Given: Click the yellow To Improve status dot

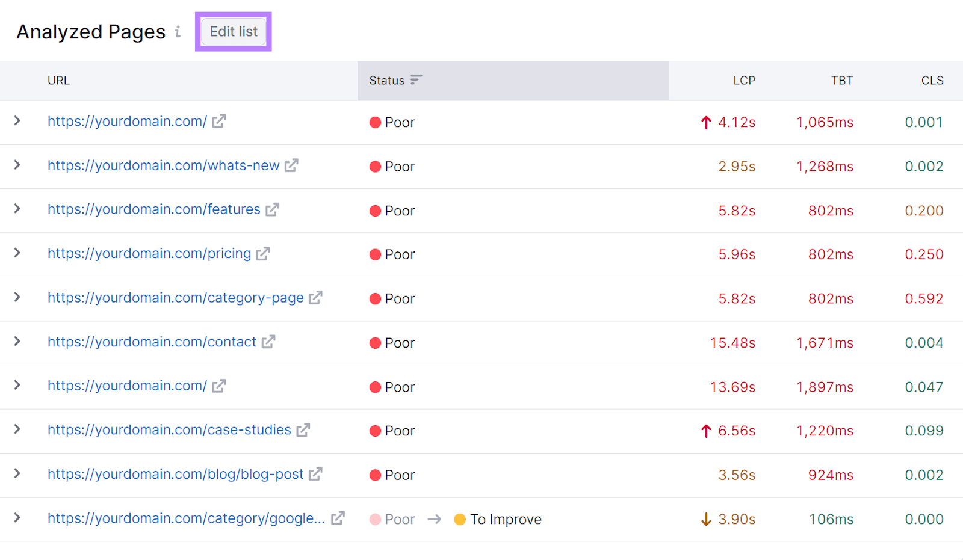Looking at the screenshot, I should (460, 518).
